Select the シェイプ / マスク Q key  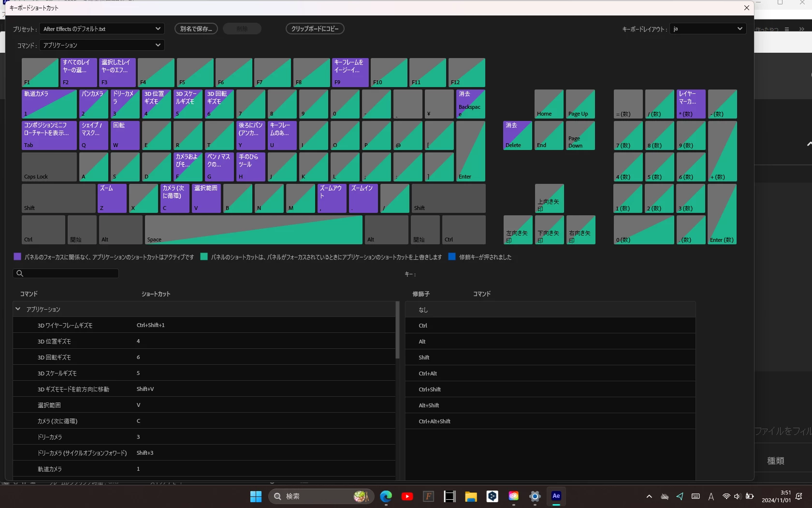click(x=94, y=135)
